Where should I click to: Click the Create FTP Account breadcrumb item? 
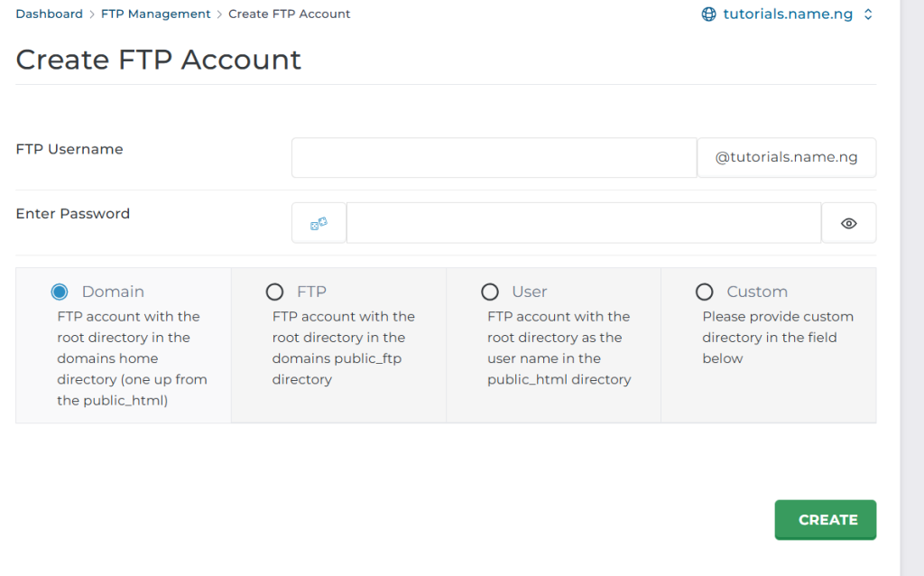point(290,14)
